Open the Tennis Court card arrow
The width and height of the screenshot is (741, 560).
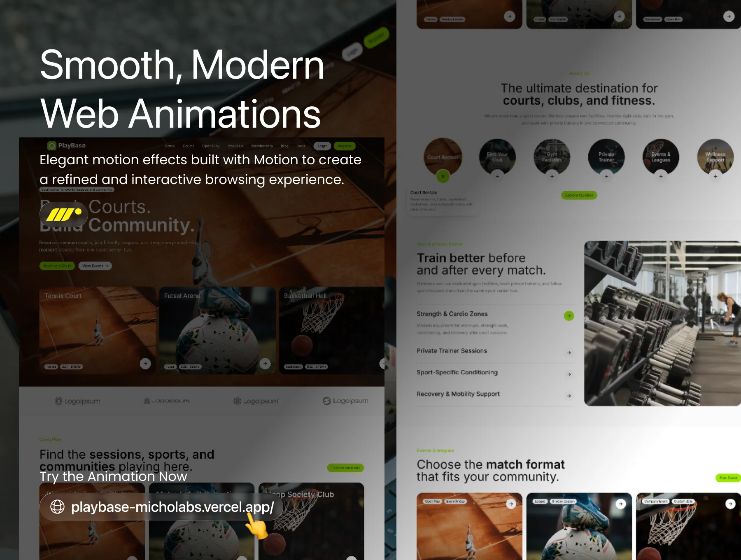pos(145,364)
